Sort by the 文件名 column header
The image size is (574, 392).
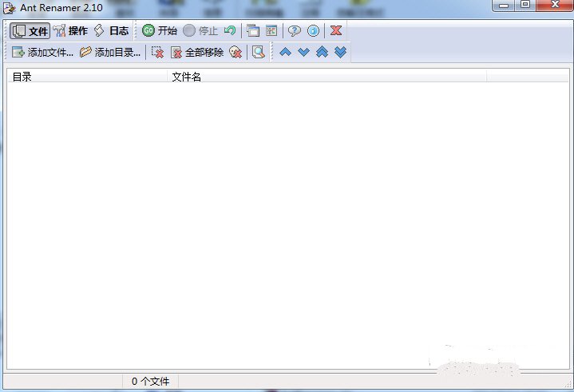point(327,77)
